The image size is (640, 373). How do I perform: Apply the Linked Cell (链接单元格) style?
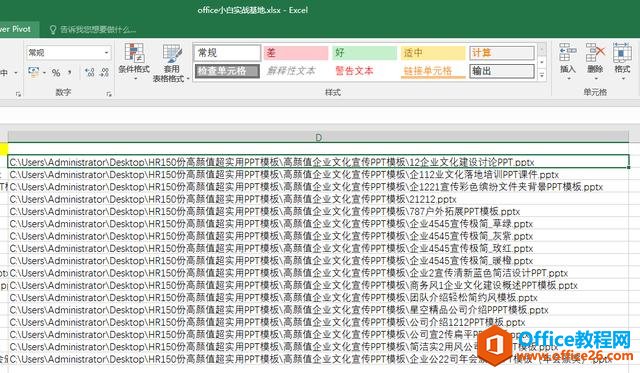coord(433,71)
